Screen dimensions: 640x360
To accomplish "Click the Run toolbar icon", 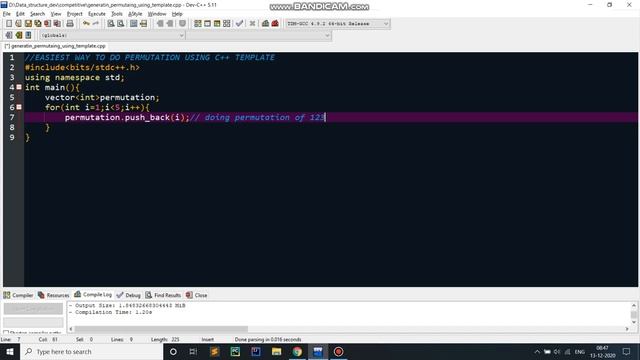I will point(207,24).
